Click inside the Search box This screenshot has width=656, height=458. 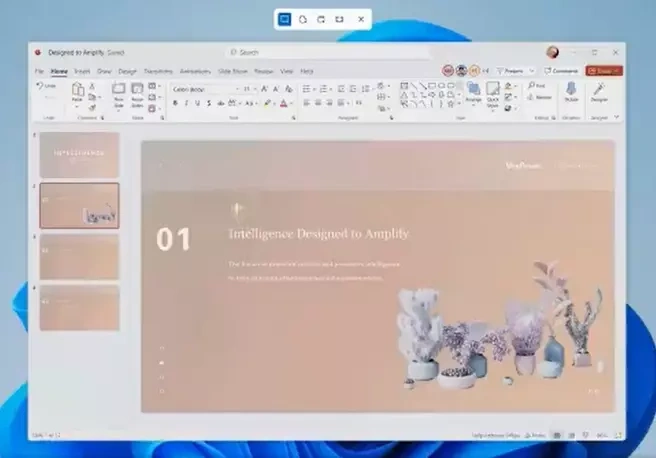point(328,52)
